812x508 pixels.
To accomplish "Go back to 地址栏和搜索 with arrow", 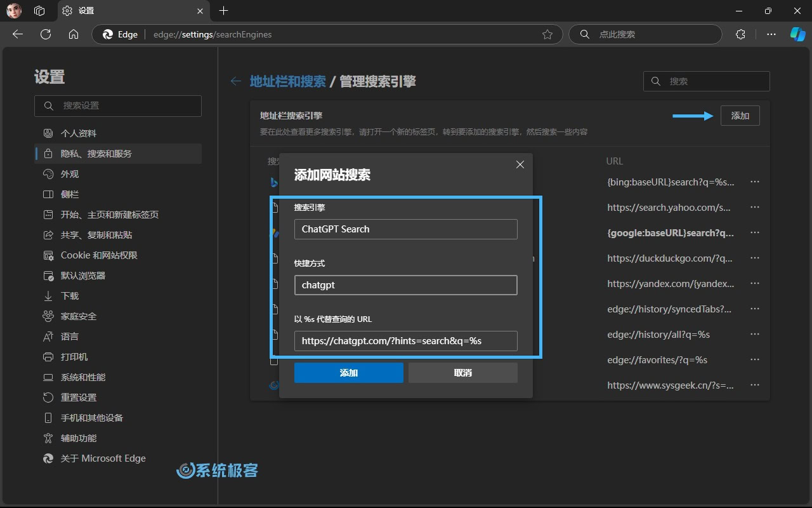I will tap(236, 81).
